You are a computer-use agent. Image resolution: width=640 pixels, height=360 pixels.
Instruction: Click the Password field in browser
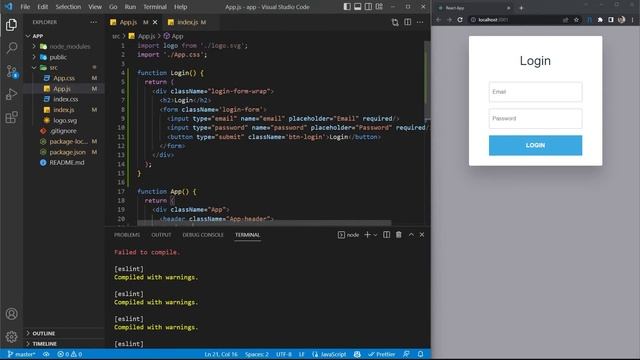coord(535,118)
